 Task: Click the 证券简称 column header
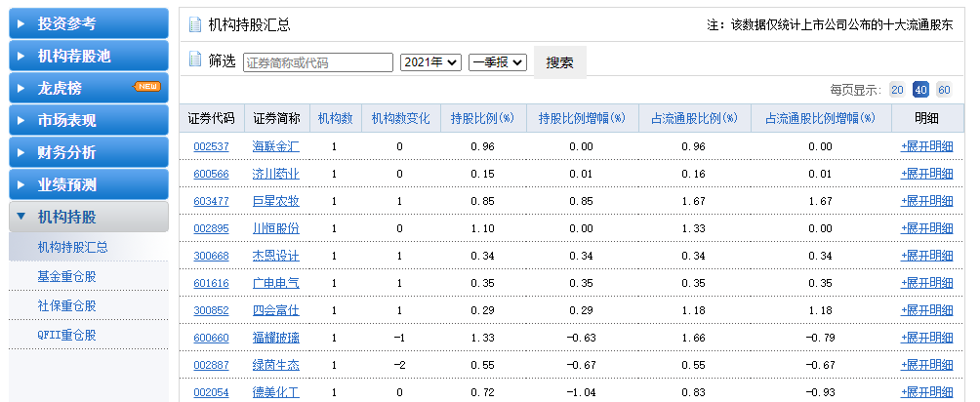click(x=276, y=118)
